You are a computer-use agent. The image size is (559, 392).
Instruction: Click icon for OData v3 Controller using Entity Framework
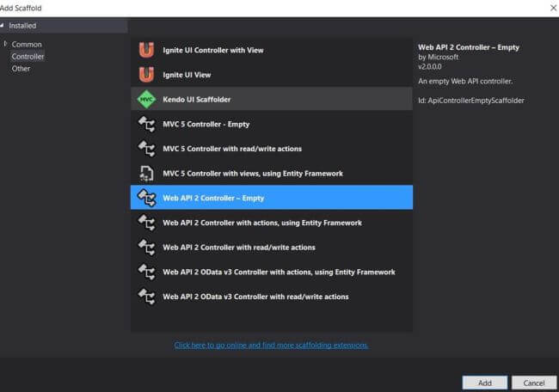[x=146, y=272]
